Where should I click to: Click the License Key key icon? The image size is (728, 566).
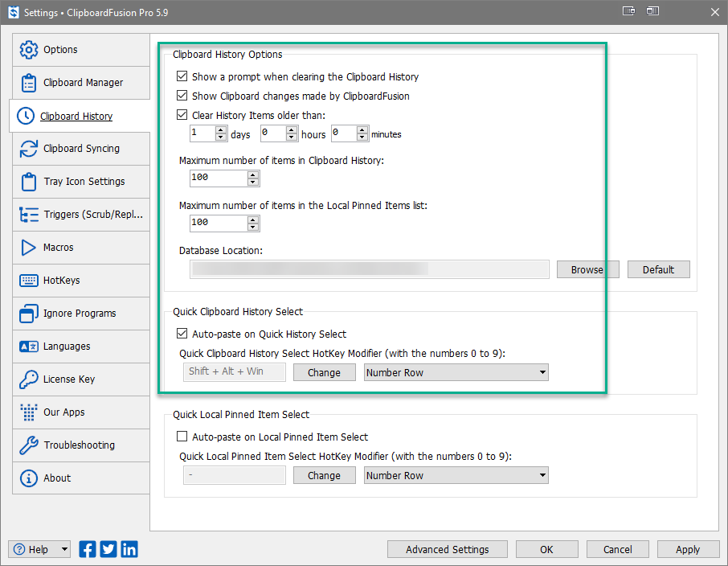click(x=28, y=379)
